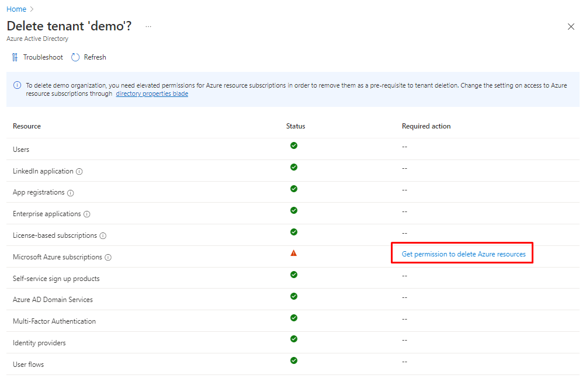The width and height of the screenshot is (586, 392).
Task: Go to Home breadcrumb
Action: pyautogui.click(x=16, y=9)
